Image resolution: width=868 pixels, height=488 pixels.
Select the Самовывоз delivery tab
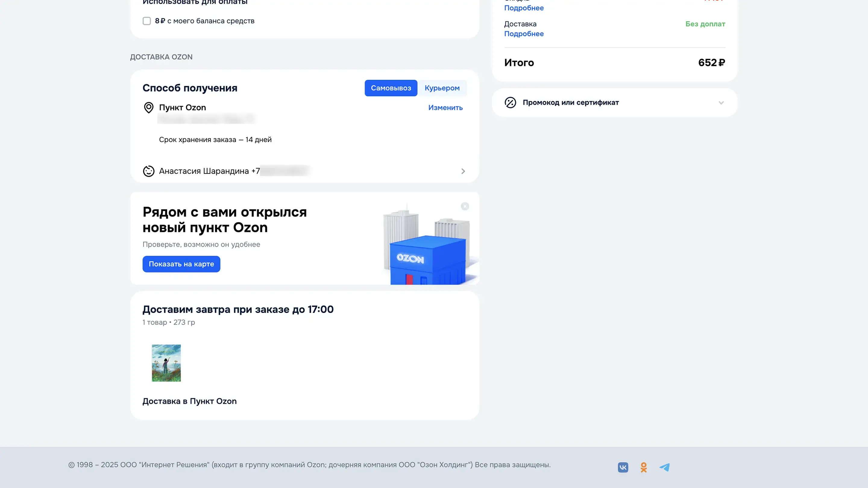(x=391, y=88)
